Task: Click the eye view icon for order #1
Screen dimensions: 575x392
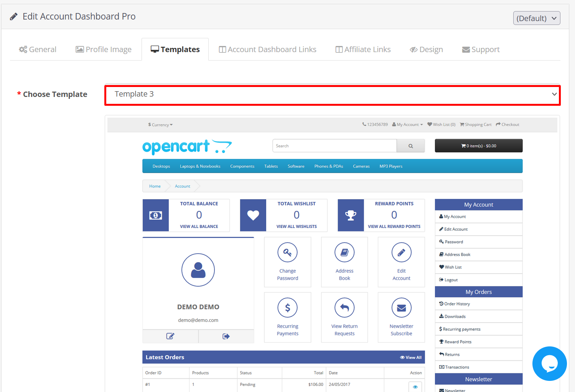Action: click(415, 387)
